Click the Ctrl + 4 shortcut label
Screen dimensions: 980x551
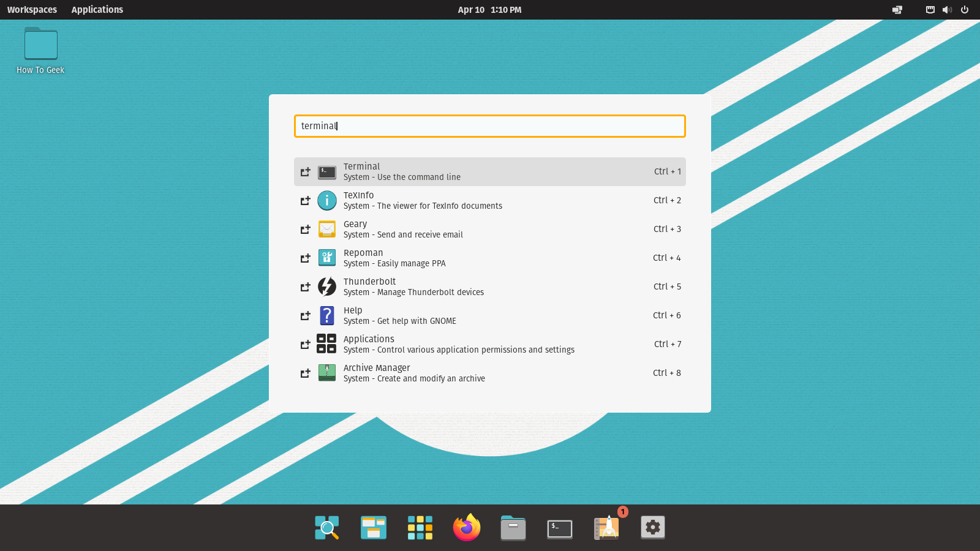(x=667, y=258)
